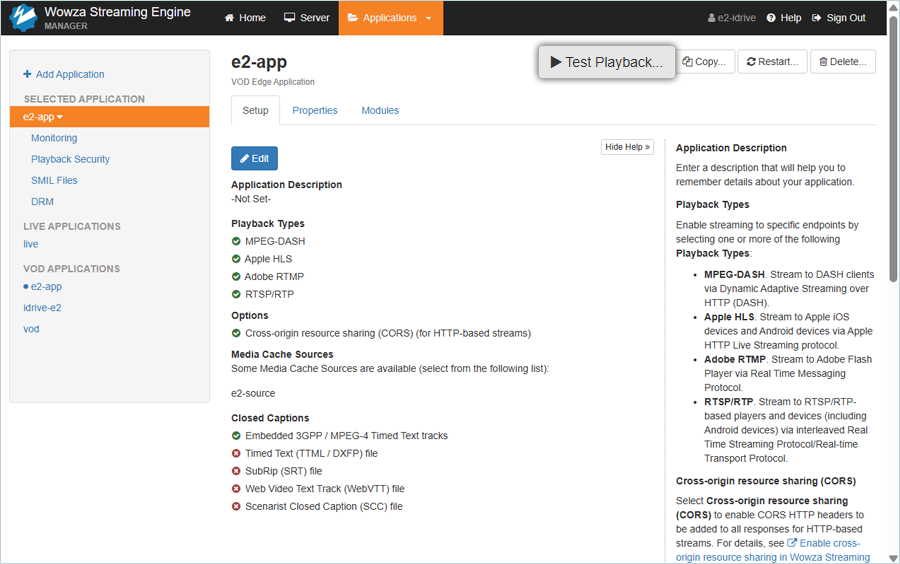This screenshot has height=564, width=900.
Task: Select the live application
Action: coord(30,244)
